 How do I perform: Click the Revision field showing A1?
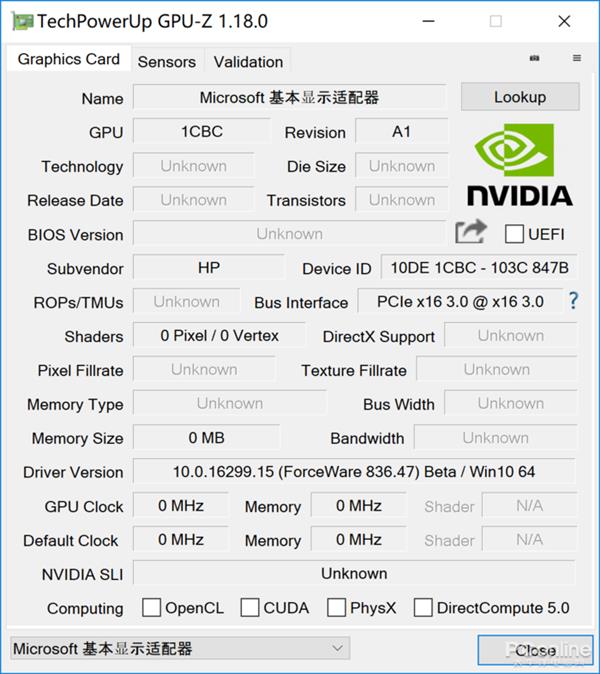tap(401, 132)
